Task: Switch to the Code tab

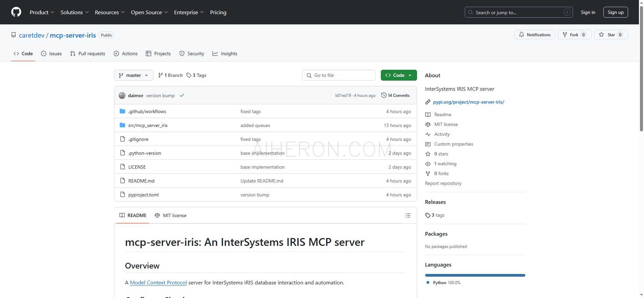Action: tap(23, 54)
